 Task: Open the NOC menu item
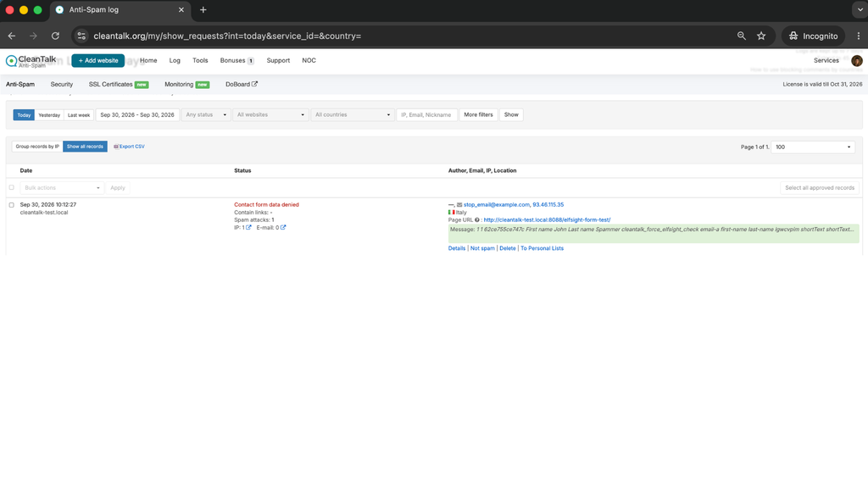tap(309, 61)
